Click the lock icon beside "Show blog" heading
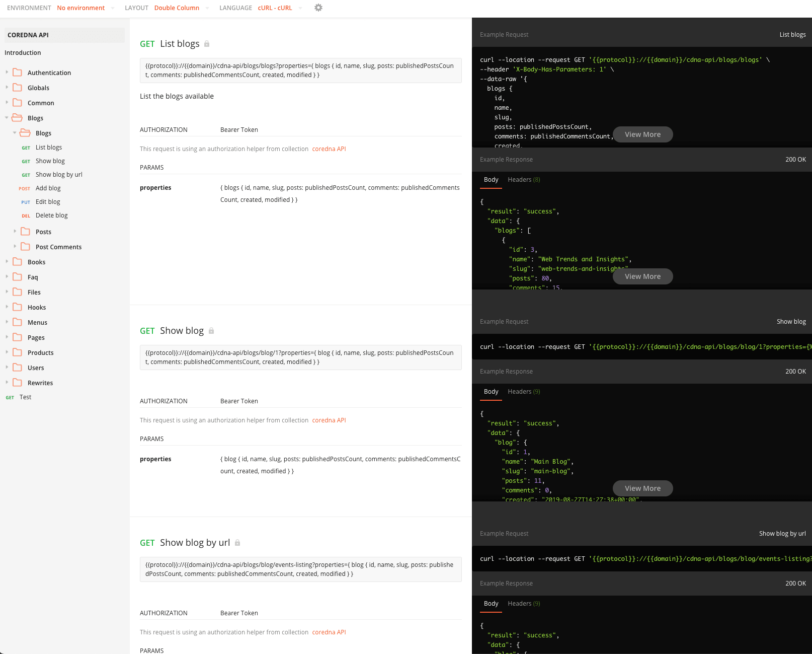This screenshot has height=654, width=812. click(x=211, y=331)
